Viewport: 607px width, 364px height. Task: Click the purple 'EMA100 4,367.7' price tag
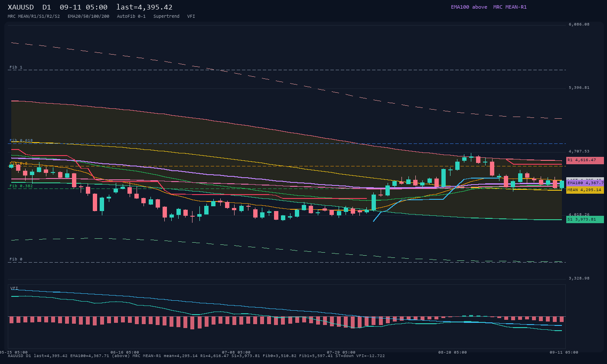(585, 183)
